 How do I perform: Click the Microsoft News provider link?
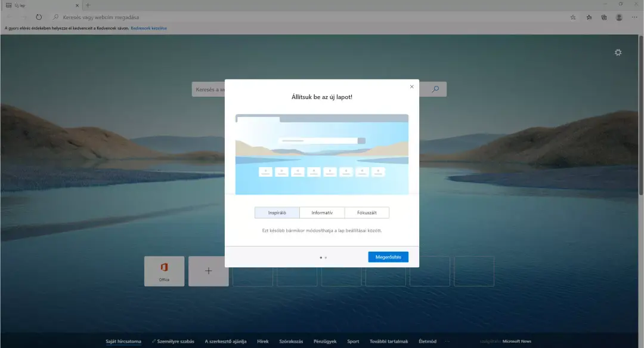(x=516, y=341)
